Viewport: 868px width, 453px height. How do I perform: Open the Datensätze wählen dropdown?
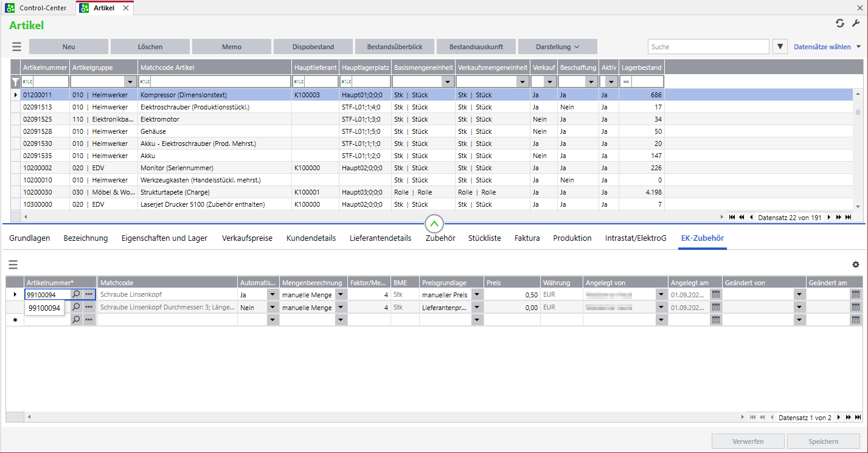pos(827,47)
